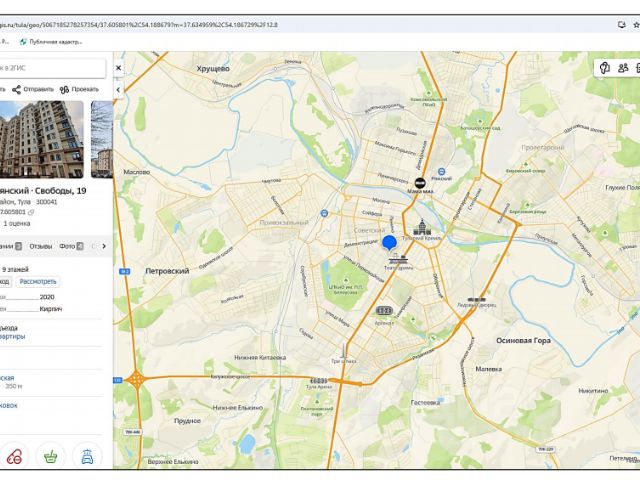The image size is (640, 480).
Task: Click the Арсенал stadium icon
Action: tap(384, 311)
